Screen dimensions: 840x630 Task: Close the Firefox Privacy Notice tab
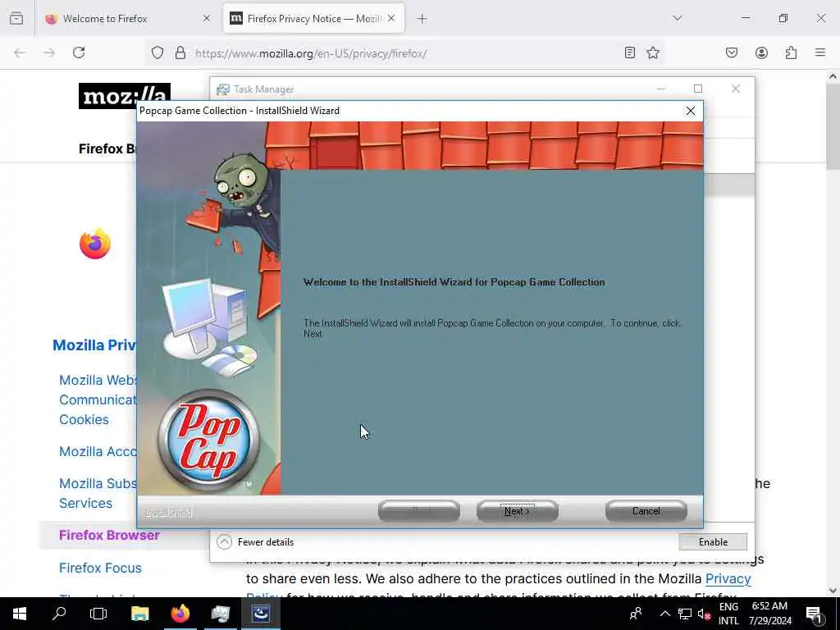[391, 19]
